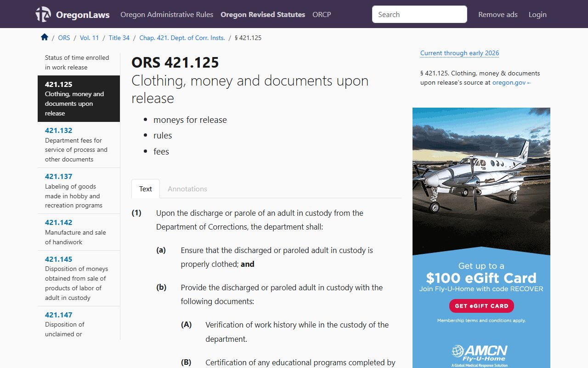Open Vol. 11 breadcrumb link
The height and width of the screenshot is (368, 588).
pos(89,38)
